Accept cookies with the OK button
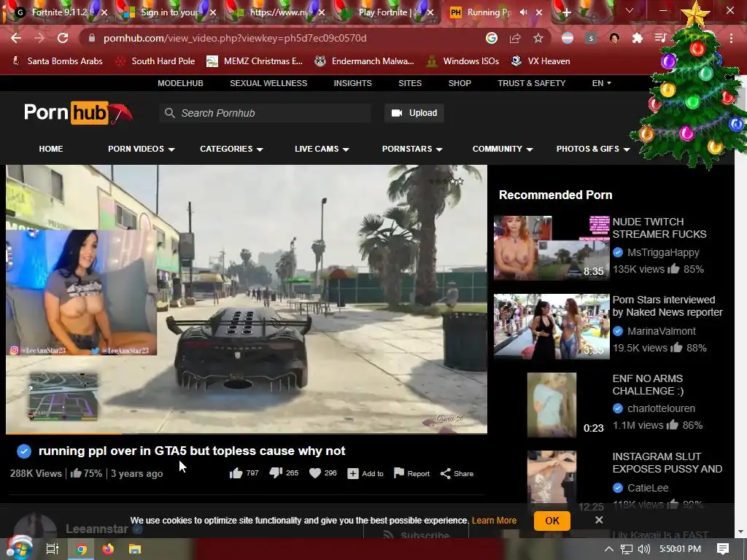 click(x=552, y=521)
